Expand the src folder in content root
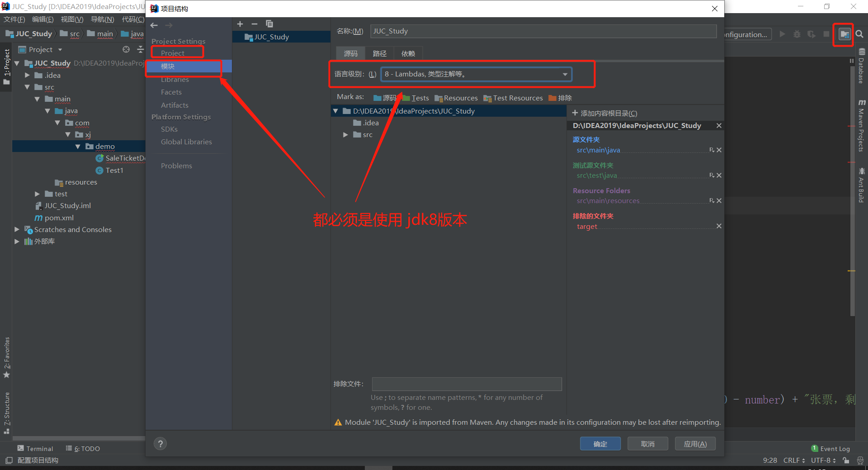 pyautogui.click(x=345, y=135)
